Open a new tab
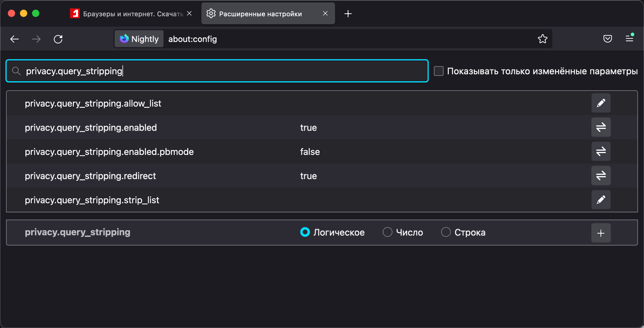The height and width of the screenshot is (328, 644). click(348, 14)
